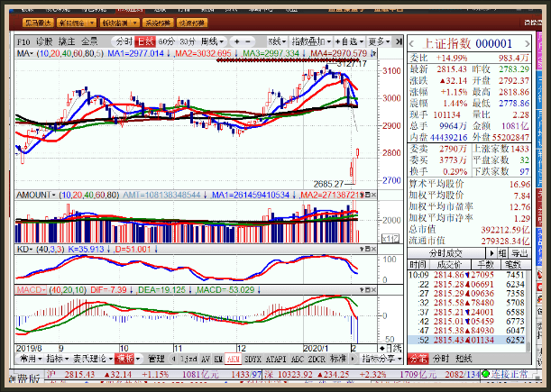This screenshot has height=392, width=551.
Task: Open the KD indicator dropdown
Action: (x=24, y=249)
